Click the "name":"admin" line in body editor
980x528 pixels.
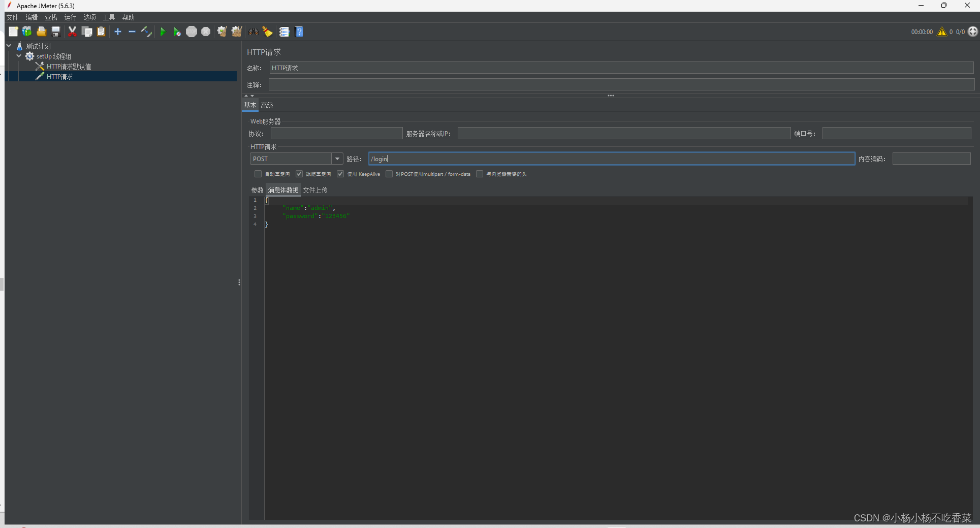[309, 208]
